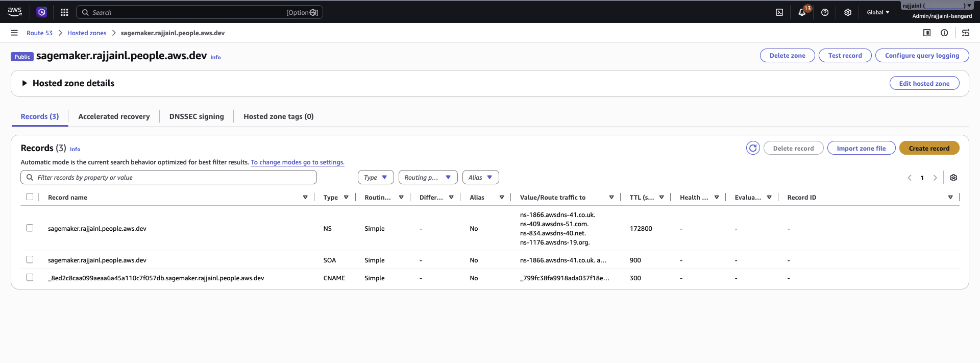Check the NS record checkbox
Screen dimensions: 980x363
(x=30, y=228)
